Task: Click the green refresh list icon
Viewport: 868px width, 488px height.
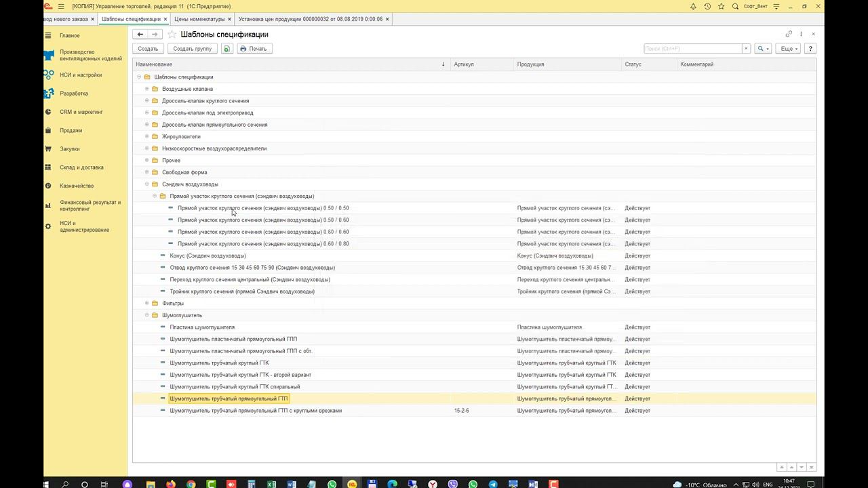Action: [227, 49]
